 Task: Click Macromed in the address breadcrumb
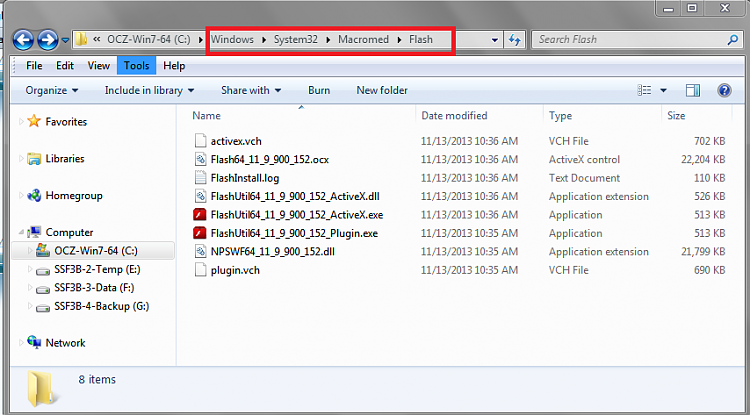click(364, 40)
